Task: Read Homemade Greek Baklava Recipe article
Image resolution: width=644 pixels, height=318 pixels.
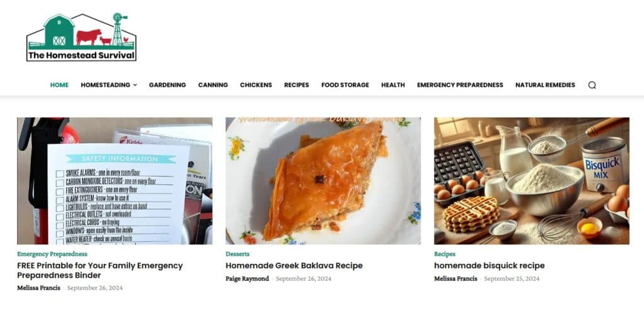Action: tap(294, 265)
